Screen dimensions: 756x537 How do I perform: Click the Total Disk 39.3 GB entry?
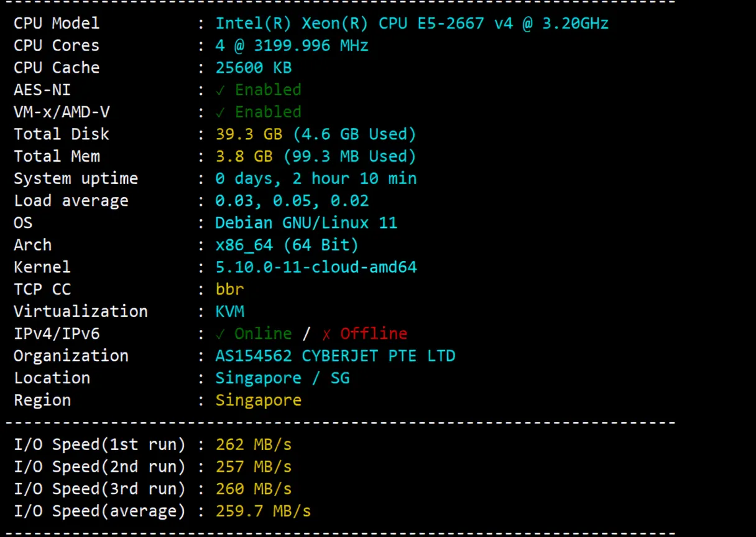[x=316, y=134]
